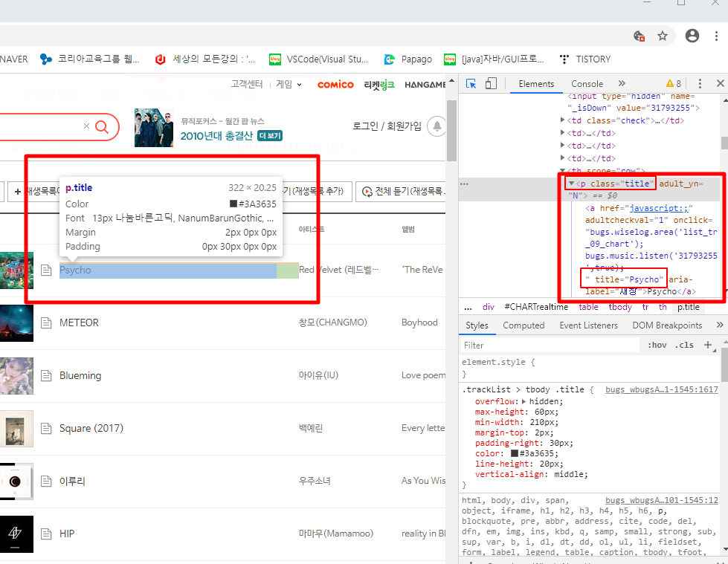Viewport: 728px width, 564px height.
Task: Open the Chrome three-dot menu
Action: click(716, 36)
